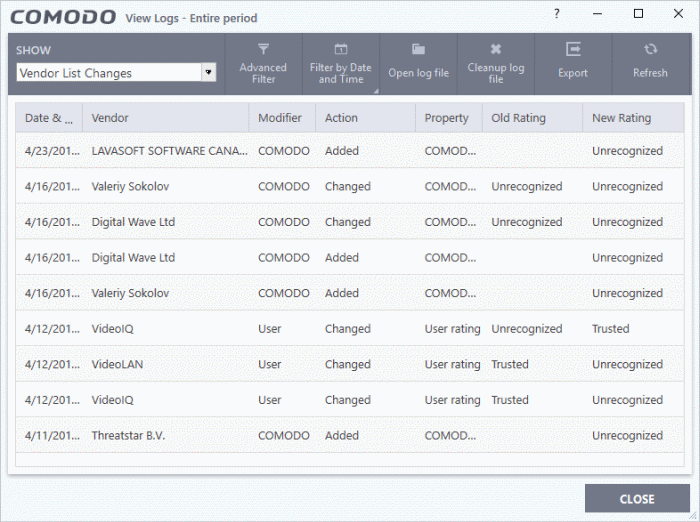Click the Open log file folder icon
Viewport: 700px width, 522px height.
pyautogui.click(x=418, y=49)
